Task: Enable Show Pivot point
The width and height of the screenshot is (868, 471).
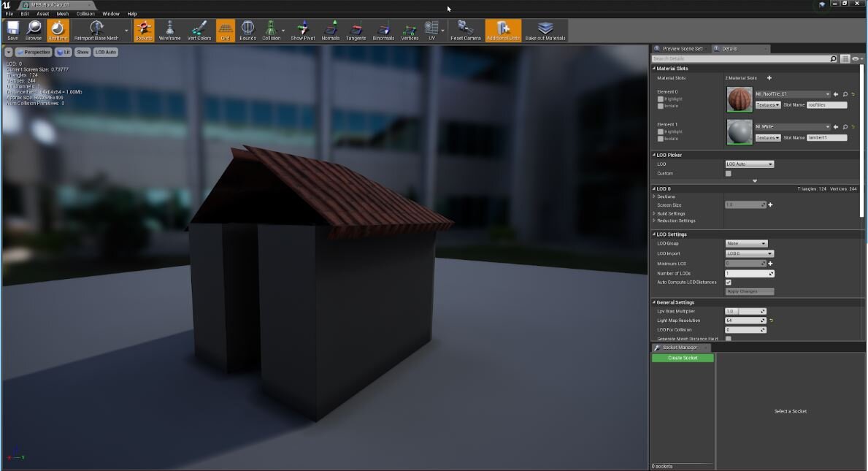Action: (302, 31)
